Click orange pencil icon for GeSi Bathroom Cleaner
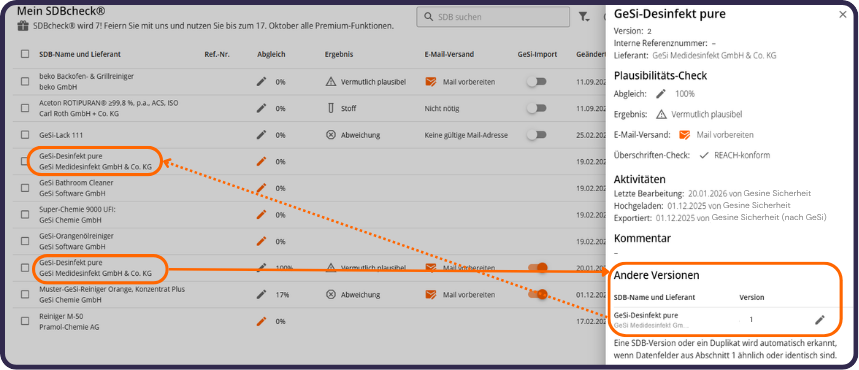859x370 pixels. point(261,188)
